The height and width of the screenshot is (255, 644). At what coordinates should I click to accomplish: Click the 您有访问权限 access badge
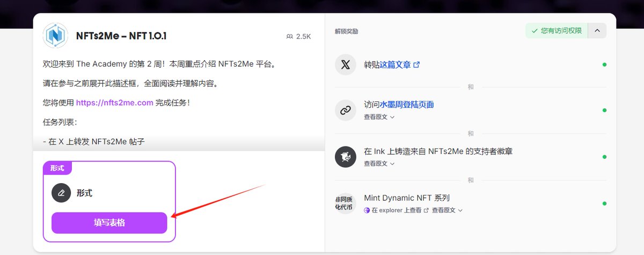557,31
